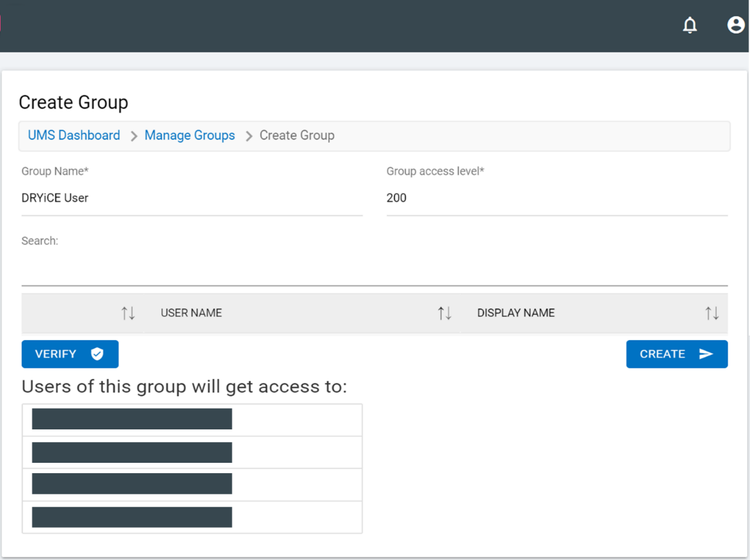
Task: Click sort arrows left of Display Name
Action: point(445,313)
